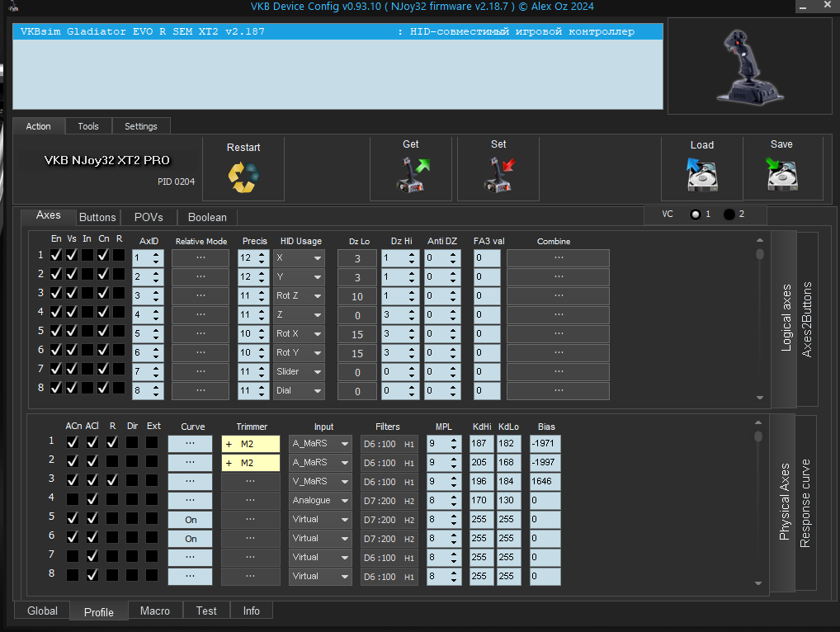The image size is (840, 632).
Task: Increase Dz Hi value for axis 4
Action: pyautogui.click(x=412, y=312)
